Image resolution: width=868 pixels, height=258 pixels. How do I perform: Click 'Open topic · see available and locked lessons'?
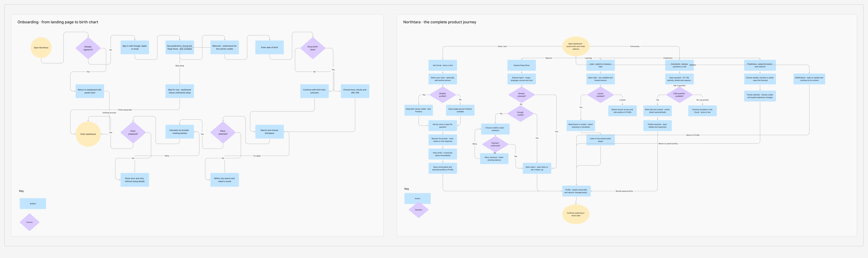600,79
